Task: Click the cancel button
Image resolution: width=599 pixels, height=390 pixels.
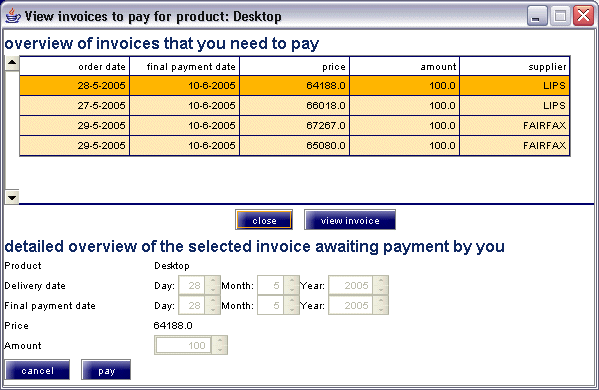Action: [x=37, y=370]
